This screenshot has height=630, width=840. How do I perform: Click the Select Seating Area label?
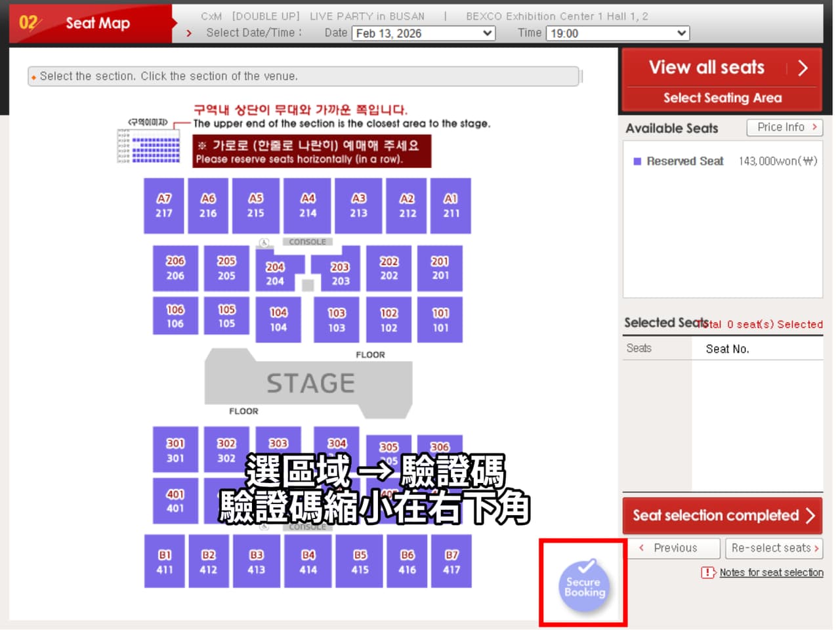tap(722, 98)
